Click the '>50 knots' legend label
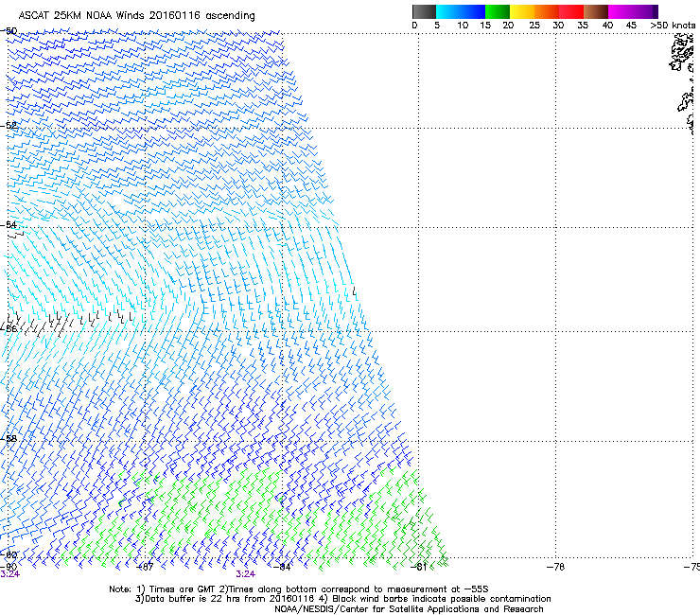The image size is (700, 615). 673,26
